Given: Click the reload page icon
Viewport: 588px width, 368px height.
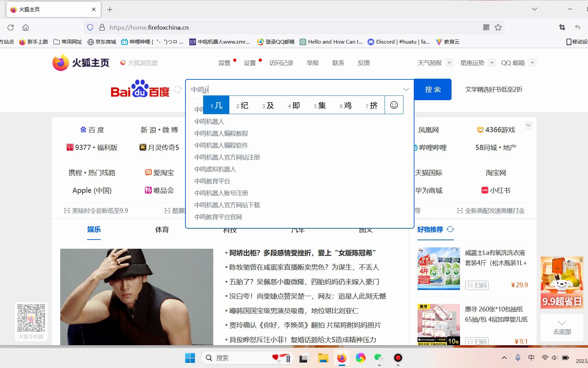Looking at the screenshot, I should [x=10, y=27].
